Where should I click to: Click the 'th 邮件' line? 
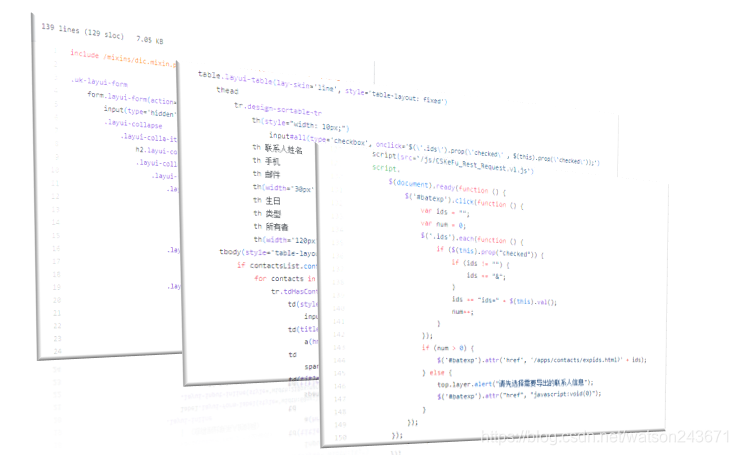266,174
